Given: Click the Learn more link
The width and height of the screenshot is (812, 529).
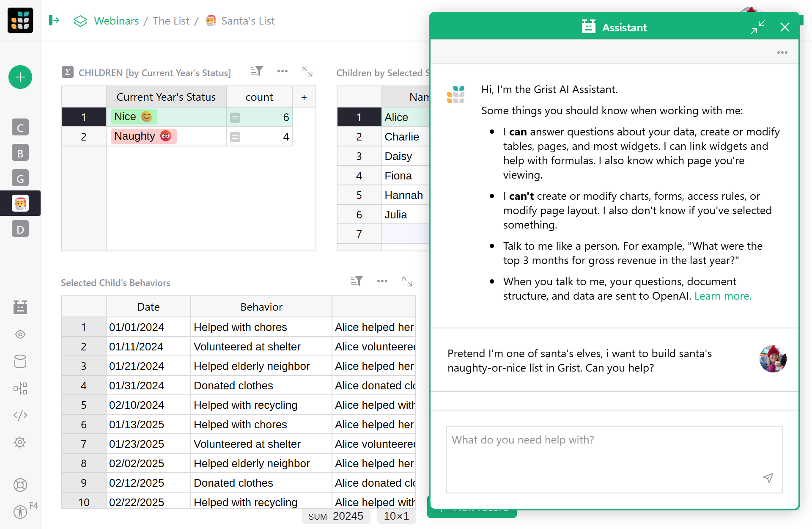Looking at the screenshot, I should coord(723,296).
